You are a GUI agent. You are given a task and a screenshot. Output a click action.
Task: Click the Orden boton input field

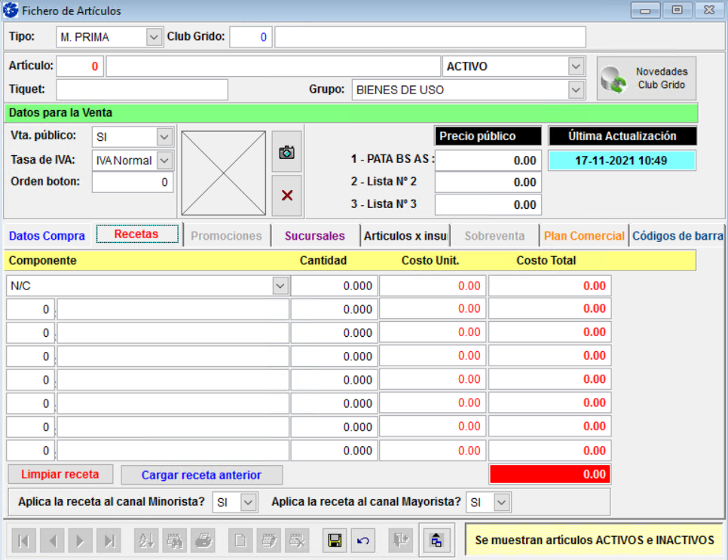133,182
